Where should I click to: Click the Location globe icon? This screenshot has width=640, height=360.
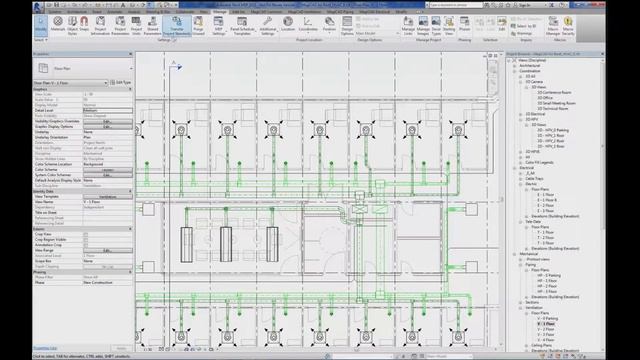[x=288, y=24]
